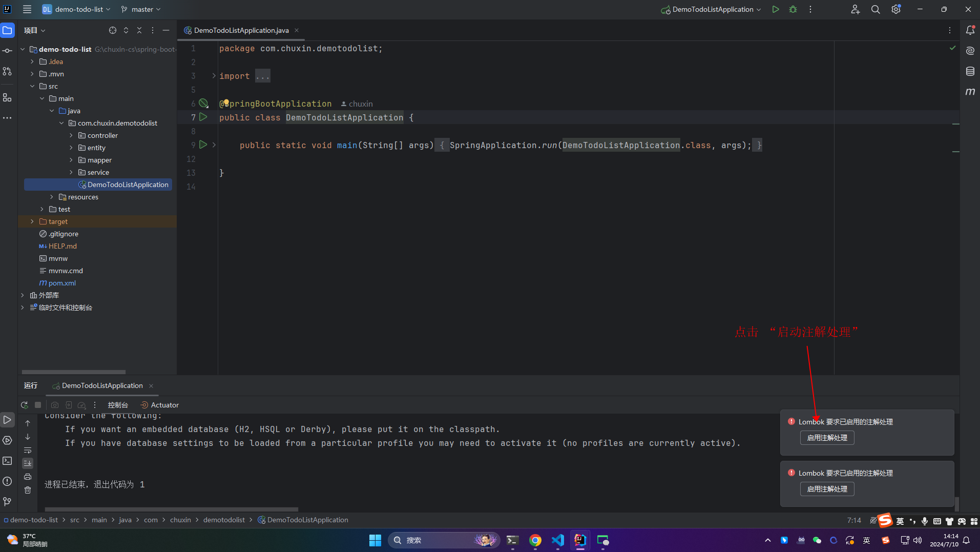The image size is (980, 552).
Task: Expand folded import statements in editor
Action: click(214, 76)
